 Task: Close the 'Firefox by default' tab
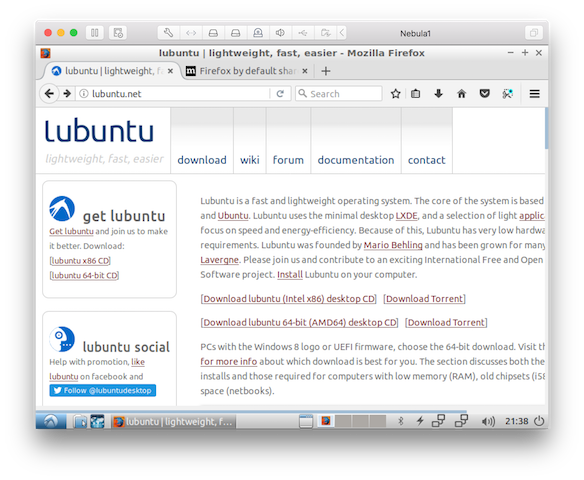tap(305, 71)
